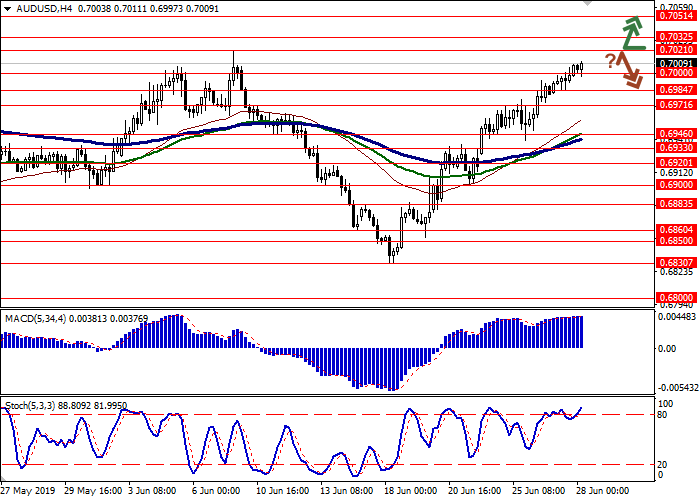Viewport: 700px width, 500px height.
Task: Click the current price 0.7009 black tag
Action: tap(676, 62)
